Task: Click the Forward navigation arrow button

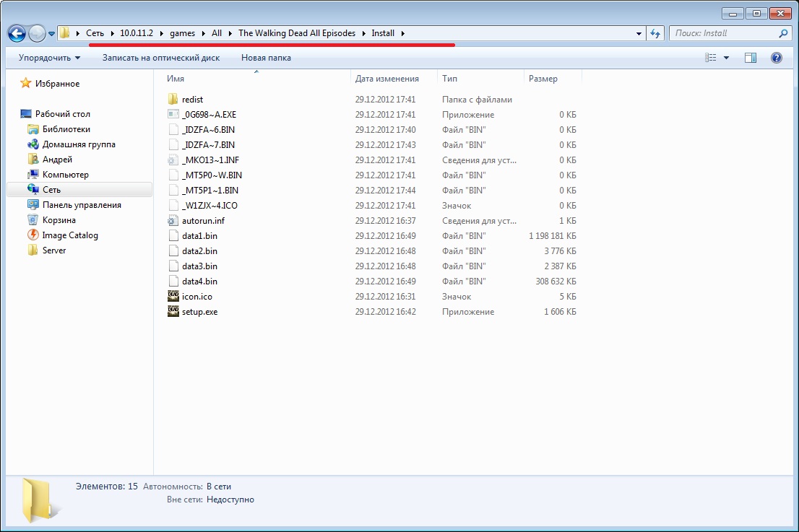Action: tap(37, 33)
